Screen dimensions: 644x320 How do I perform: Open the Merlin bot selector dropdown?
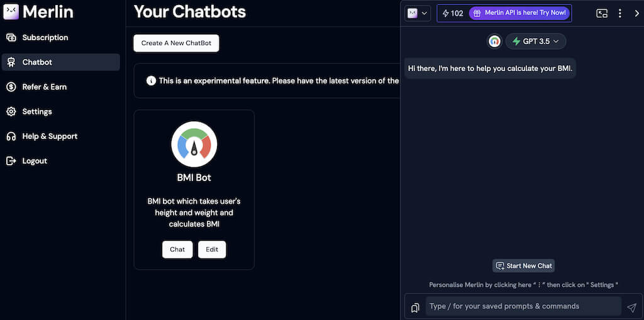coord(418,13)
